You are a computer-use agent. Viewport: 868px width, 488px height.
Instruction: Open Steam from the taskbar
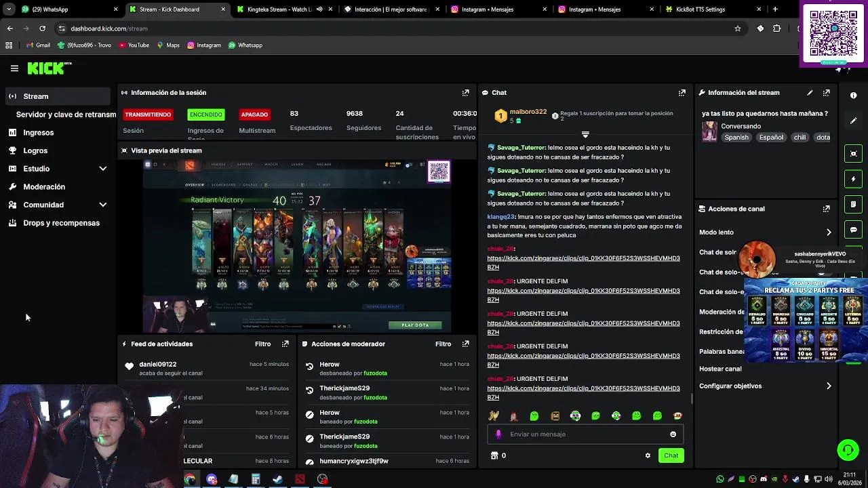tap(277, 479)
